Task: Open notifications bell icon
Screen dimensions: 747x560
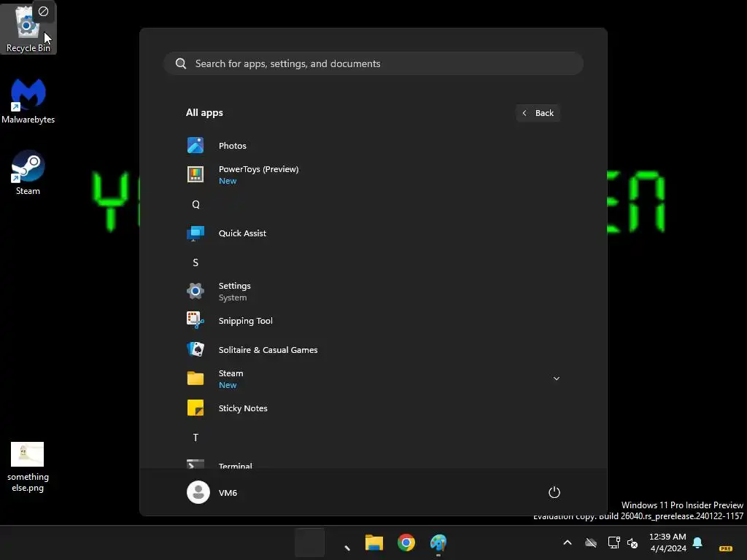Action: [x=697, y=542]
